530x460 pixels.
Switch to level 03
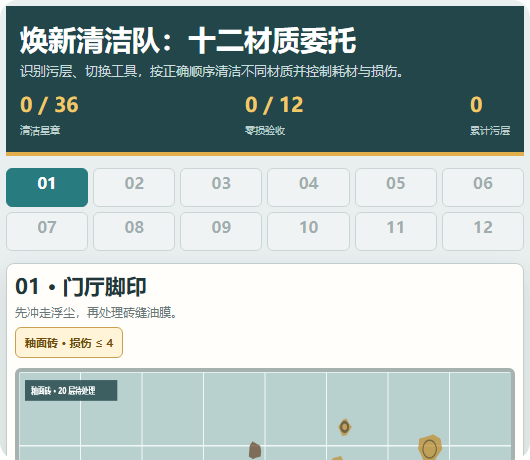click(x=221, y=187)
